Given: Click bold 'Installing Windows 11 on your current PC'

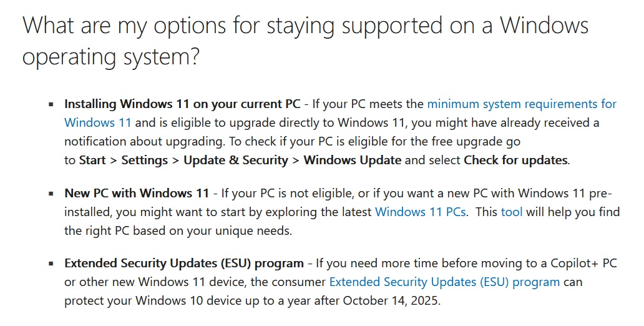Looking at the screenshot, I should click(x=182, y=104).
